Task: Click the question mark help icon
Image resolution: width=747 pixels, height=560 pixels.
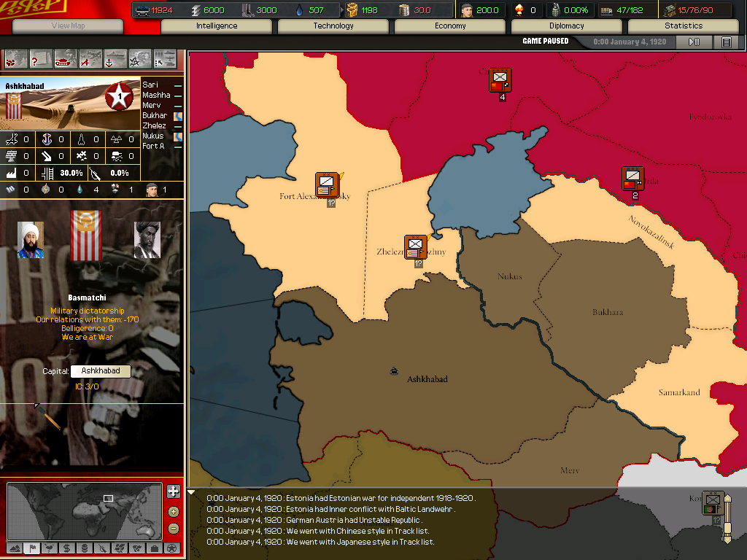Action: click(x=41, y=58)
